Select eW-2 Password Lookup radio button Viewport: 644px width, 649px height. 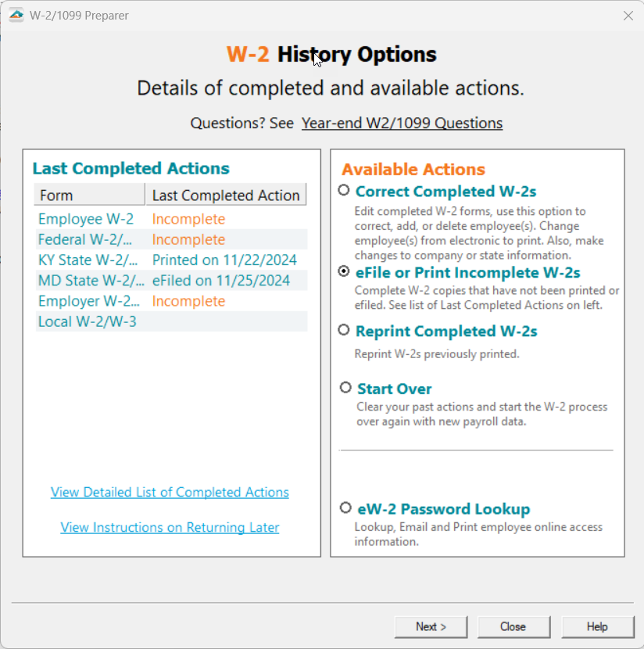pyautogui.click(x=345, y=508)
